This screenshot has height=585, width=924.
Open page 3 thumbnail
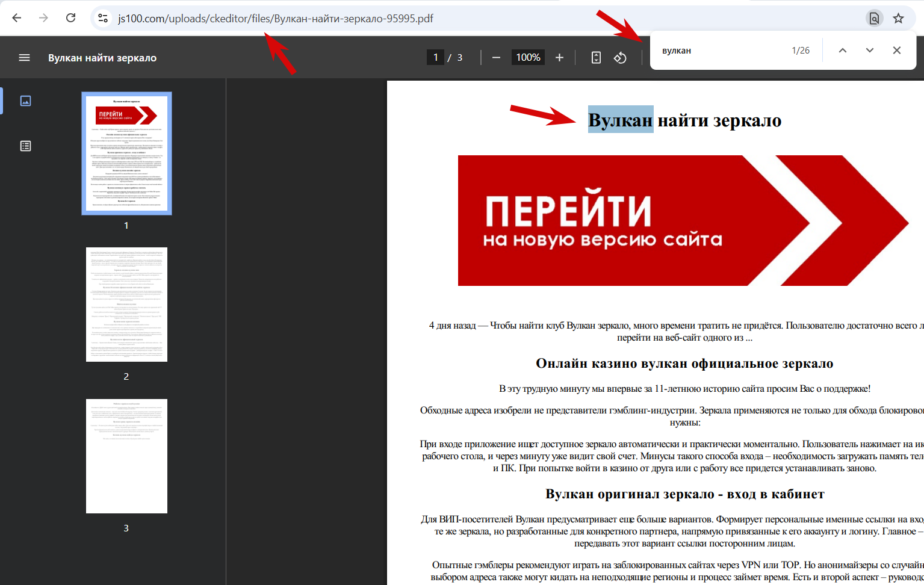click(x=126, y=456)
